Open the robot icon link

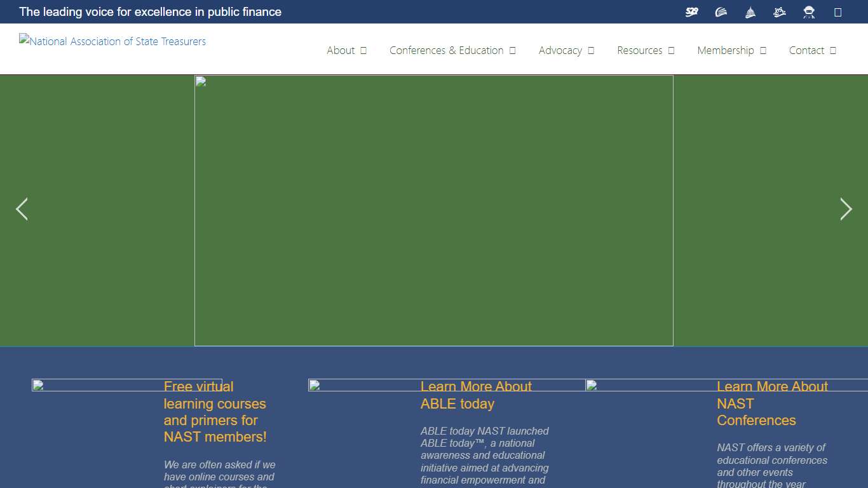809,12
